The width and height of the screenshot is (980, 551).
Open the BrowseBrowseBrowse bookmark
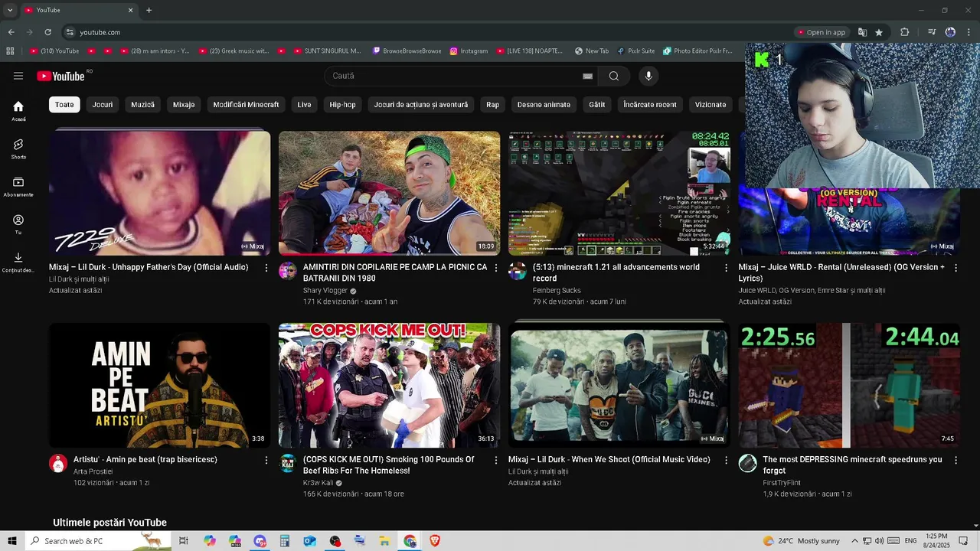pos(407,51)
